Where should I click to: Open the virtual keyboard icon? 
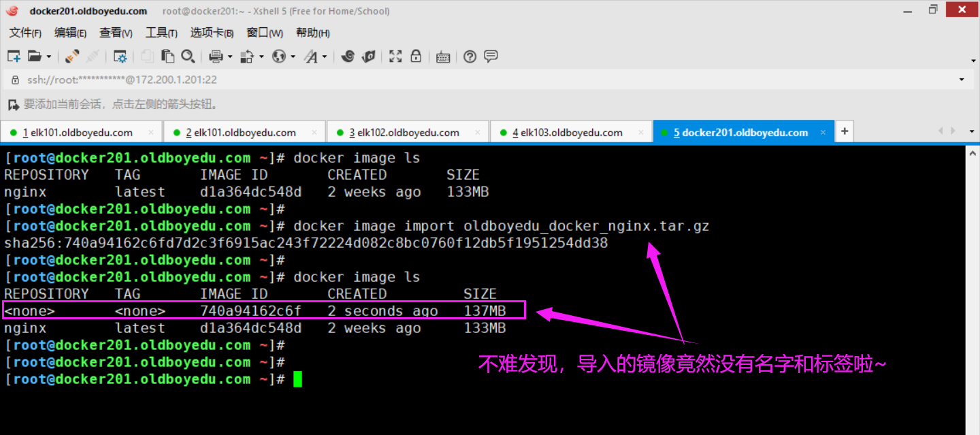point(443,57)
